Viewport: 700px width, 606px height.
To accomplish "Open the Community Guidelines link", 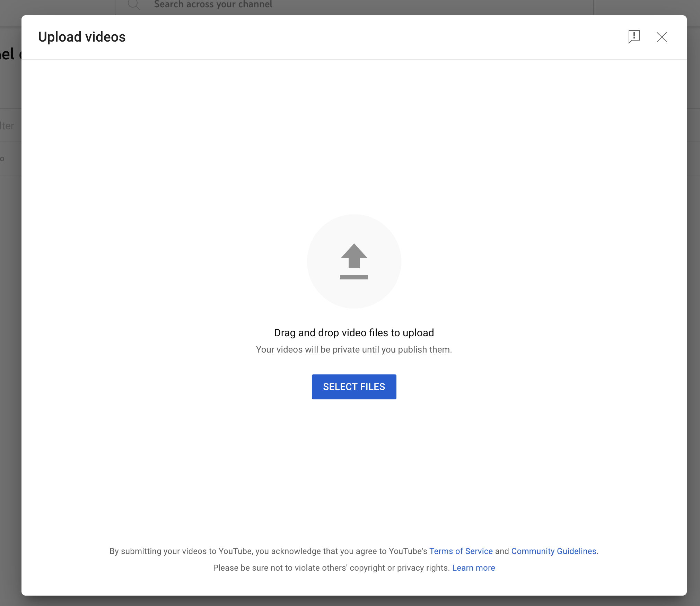I will click(553, 551).
